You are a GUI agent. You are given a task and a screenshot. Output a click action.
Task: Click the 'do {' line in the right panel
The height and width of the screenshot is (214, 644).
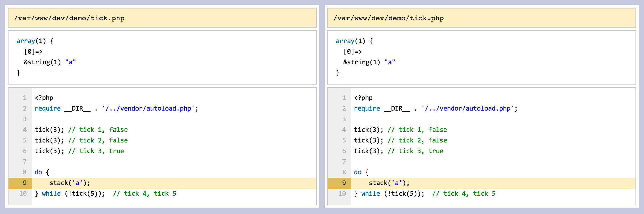[x=361, y=172]
